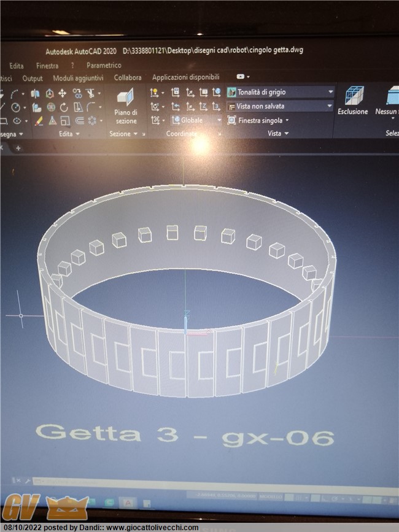The width and height of the screenshot is (399, 532).
Task: Click the Trim scissors tool
Action: pos(91,94)
